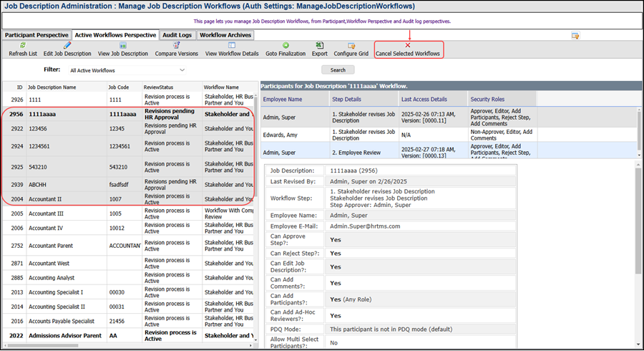Viewport: 644px width, 351px height.
Task: Click the Last Revised By value
Action: pyautogui.click(x=369, y=181)
